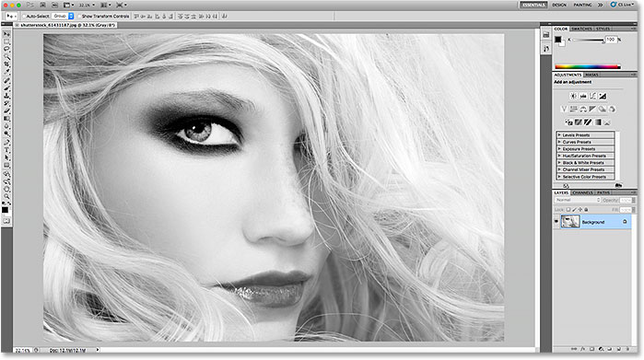Click the Background layer thumbnail
Screen dimensions: 644x360
[x=570, y=222]
